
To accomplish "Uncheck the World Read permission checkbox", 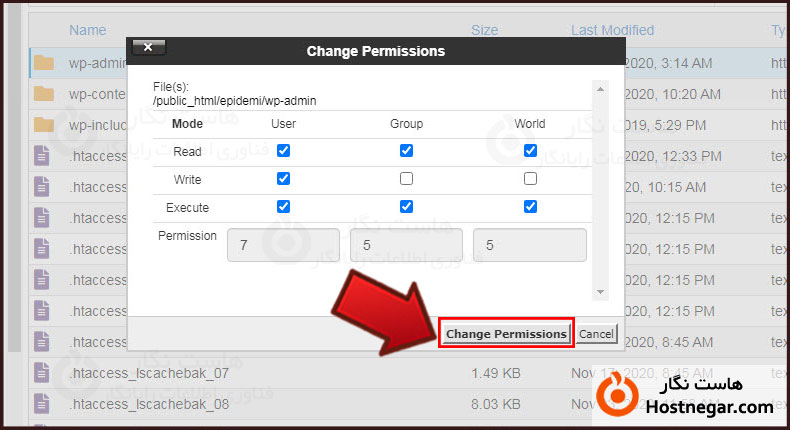I will coord(530,151).
